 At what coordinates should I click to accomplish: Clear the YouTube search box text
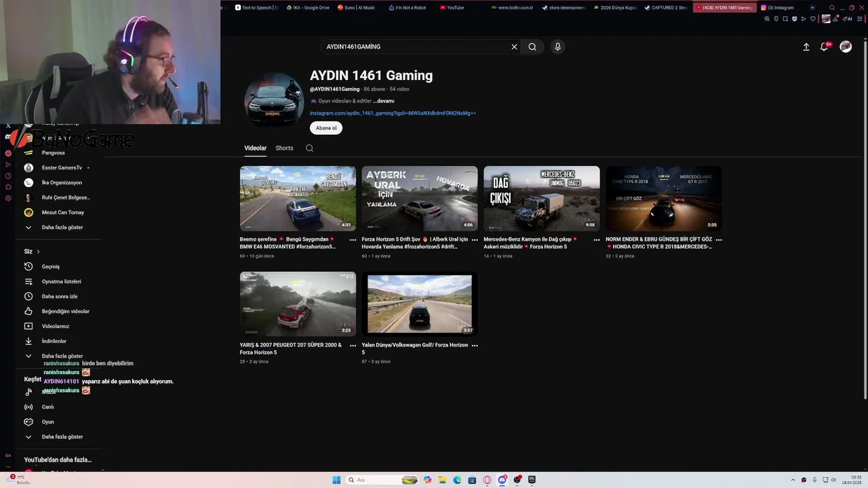click(x=514, y=47)
